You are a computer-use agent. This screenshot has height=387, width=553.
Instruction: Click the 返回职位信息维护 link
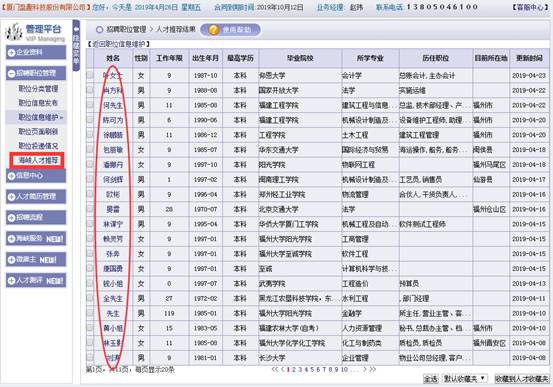(119, 44)
